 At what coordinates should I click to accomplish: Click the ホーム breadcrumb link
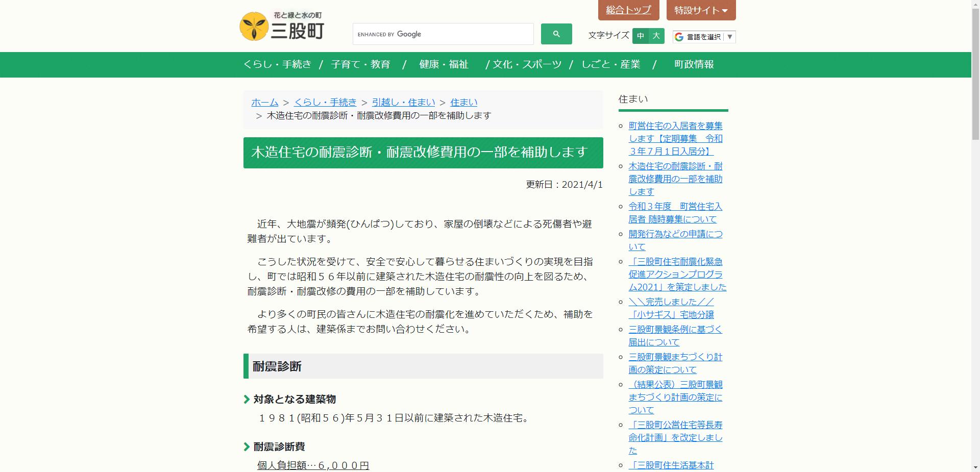(264, 102)
